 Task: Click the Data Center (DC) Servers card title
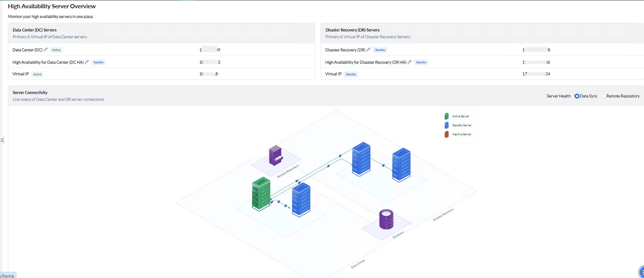34,30
